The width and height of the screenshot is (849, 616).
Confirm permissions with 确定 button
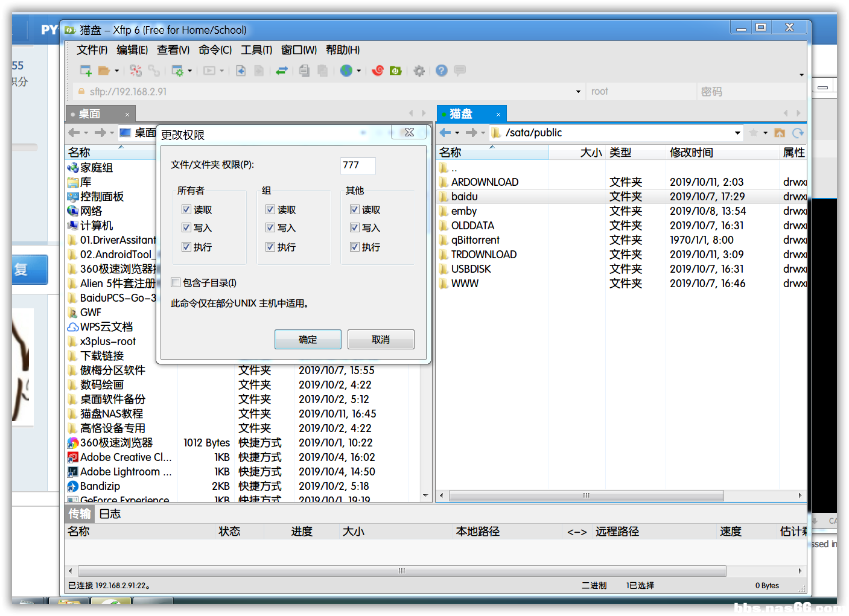pos(308,339)
